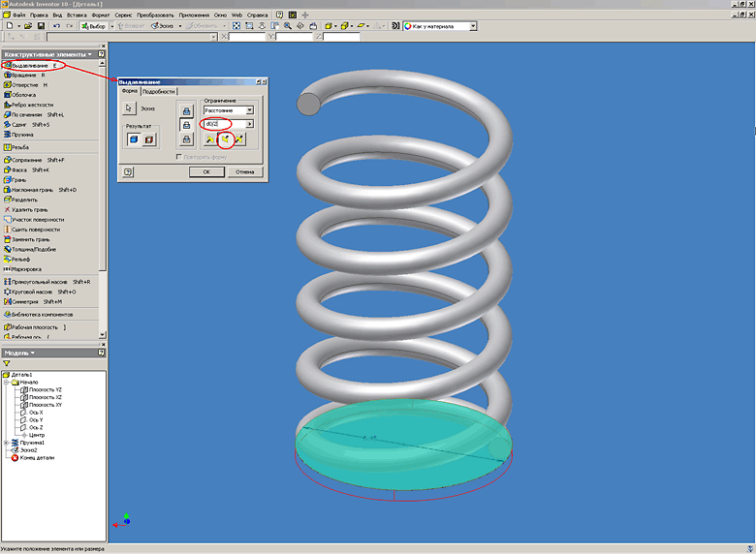The width and height of the screenshot is (756, 554).
Task: Select Эскиз2 in the model tree
Action: [24, 450]
